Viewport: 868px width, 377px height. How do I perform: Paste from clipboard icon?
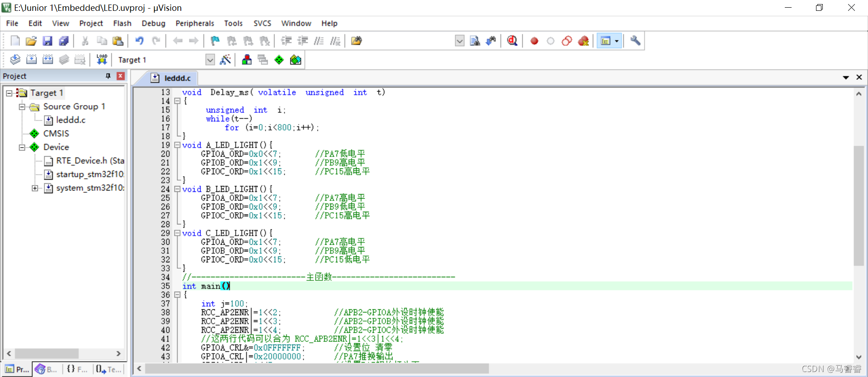(118, 41)
